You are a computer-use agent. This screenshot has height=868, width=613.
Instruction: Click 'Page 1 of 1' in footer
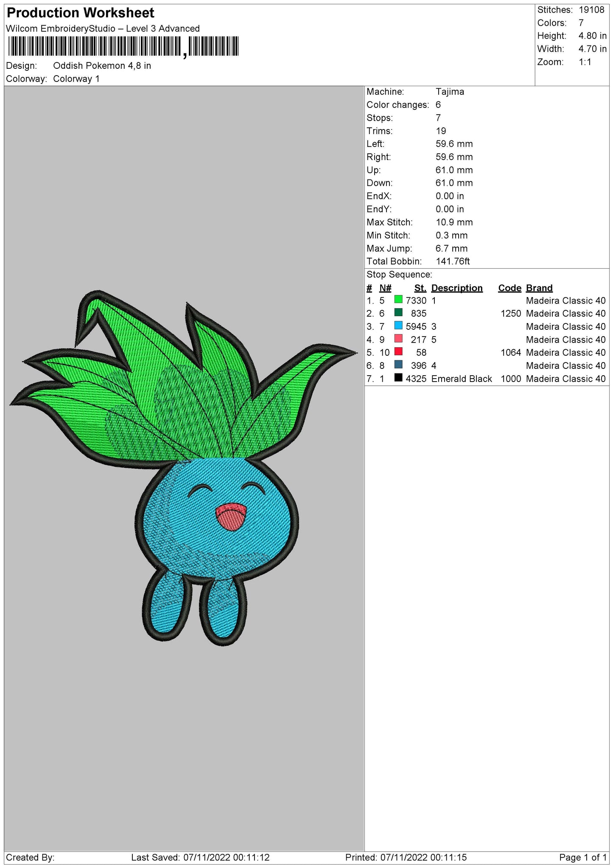(x=583, y=857)
